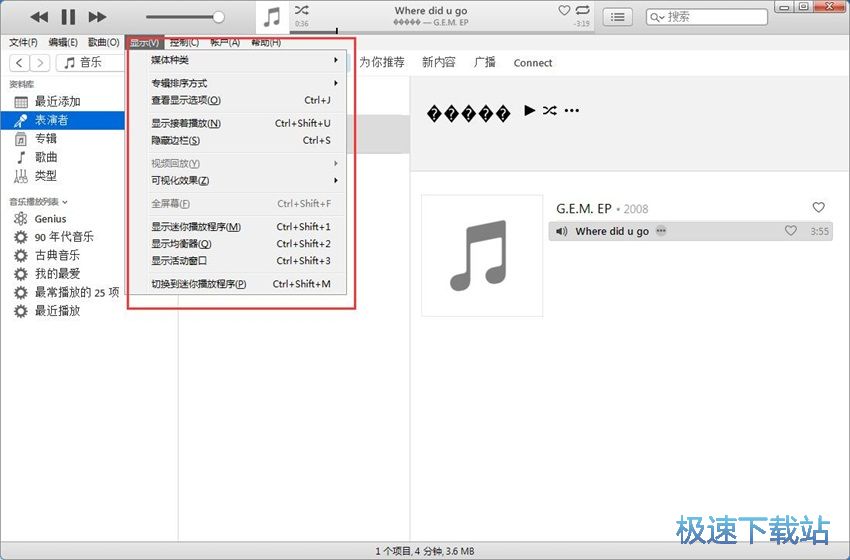Screen dimensions: 850x560
Task: Love the G.E.M. EP album heart
Action: click(x=819, y=207)
